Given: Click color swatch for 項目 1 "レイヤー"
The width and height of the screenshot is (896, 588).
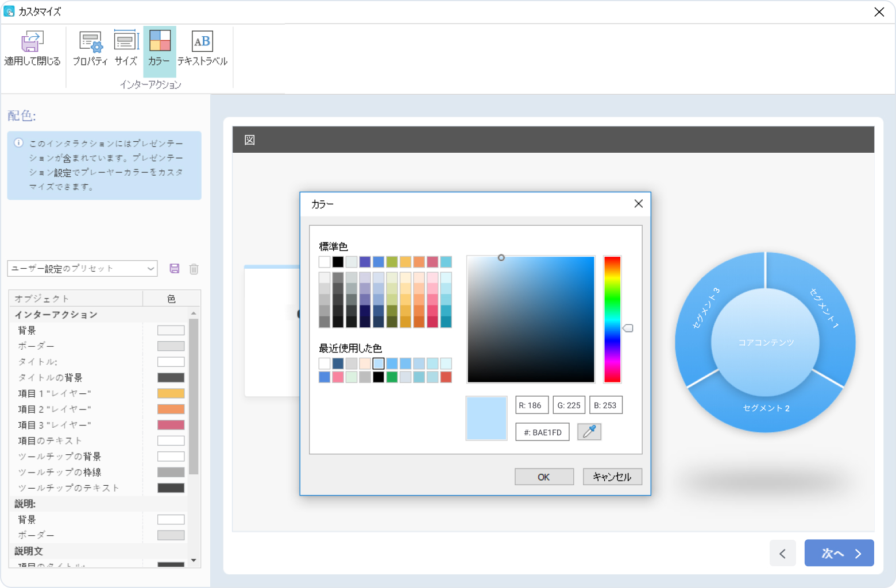Looking at the screenshot, I should [x=171, y=393].
